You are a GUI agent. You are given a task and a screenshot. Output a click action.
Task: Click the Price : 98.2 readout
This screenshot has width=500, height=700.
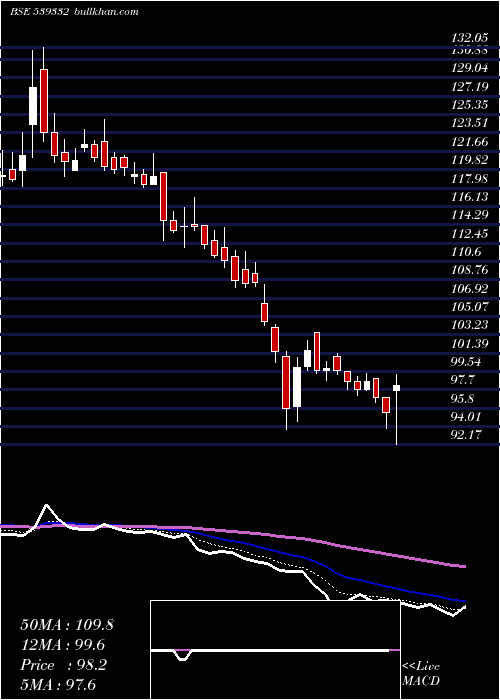click(63, 665)
